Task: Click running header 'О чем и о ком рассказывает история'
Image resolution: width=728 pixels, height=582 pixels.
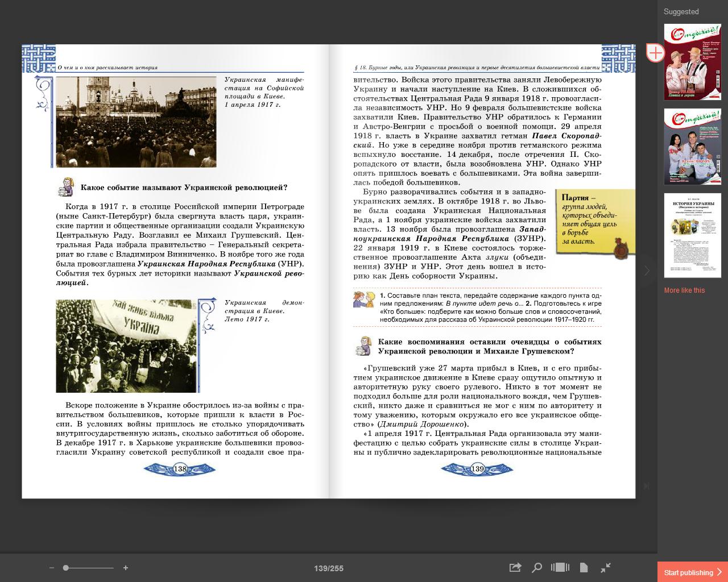Action: [x=107, y=67]
